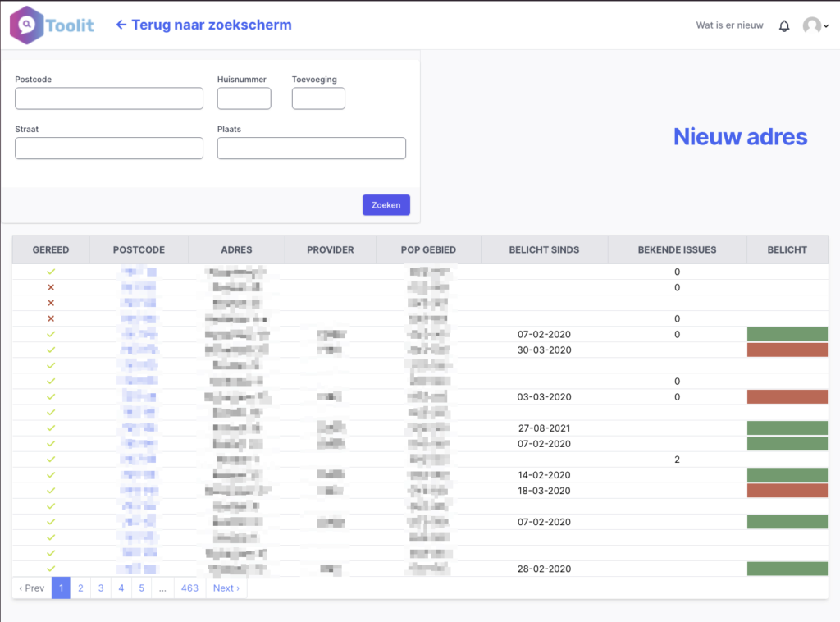Click green Belicht bar dated 07-02-2020
Screen dimensions: 840x622
(x=787, y=334)
